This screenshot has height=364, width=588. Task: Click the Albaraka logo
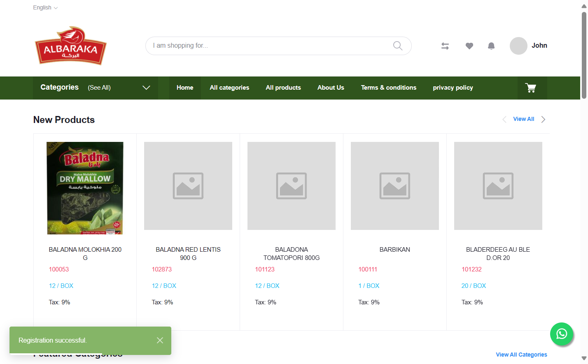click(x=71, y=46)
